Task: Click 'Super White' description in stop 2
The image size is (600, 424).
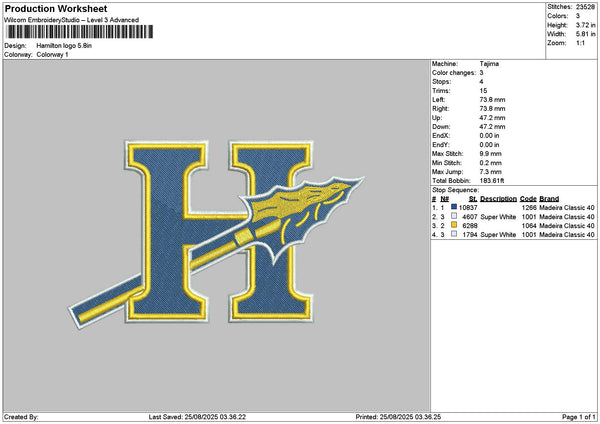Action: [x=499, y=217]
